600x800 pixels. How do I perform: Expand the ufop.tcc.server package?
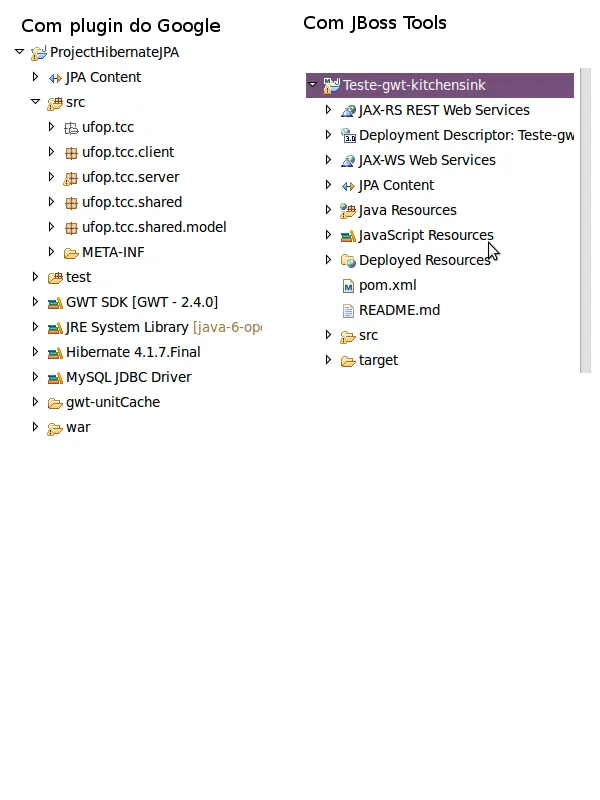(x=51, y=177)
